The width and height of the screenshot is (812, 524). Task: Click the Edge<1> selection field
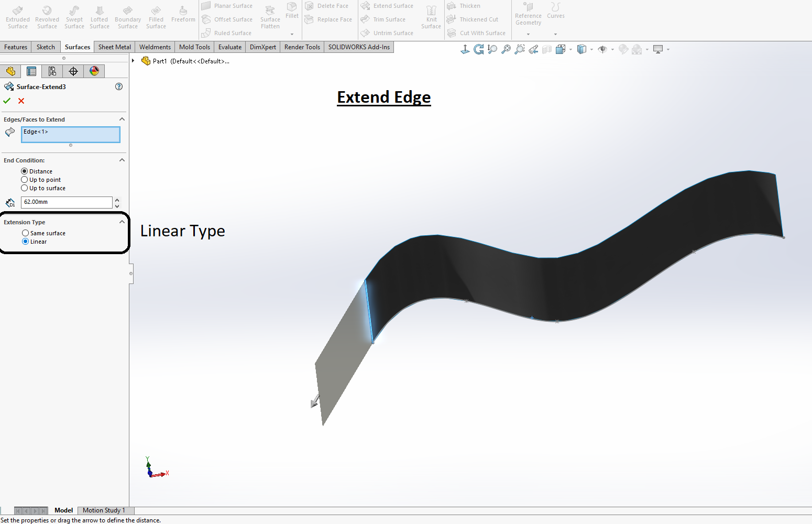tap(70, 134)
